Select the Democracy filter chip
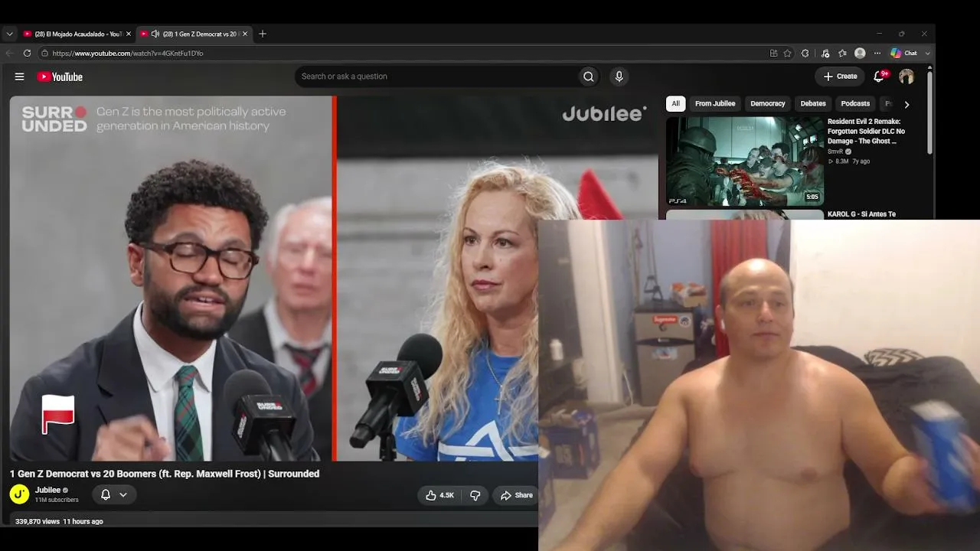The width and height of the screenshot is (980, 551). click(768, 104)
